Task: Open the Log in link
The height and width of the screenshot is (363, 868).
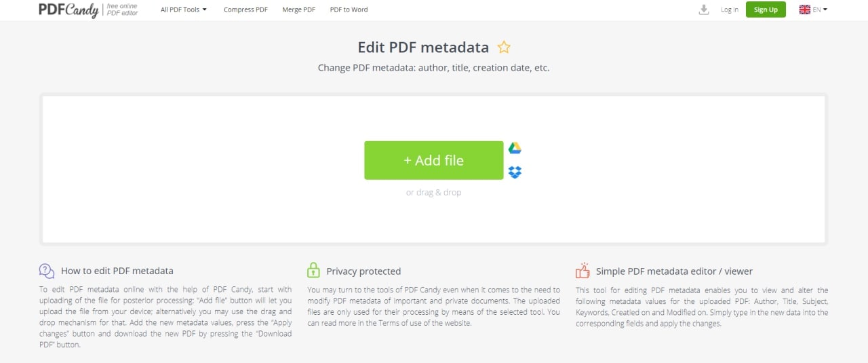Action: tap(730, 9)
